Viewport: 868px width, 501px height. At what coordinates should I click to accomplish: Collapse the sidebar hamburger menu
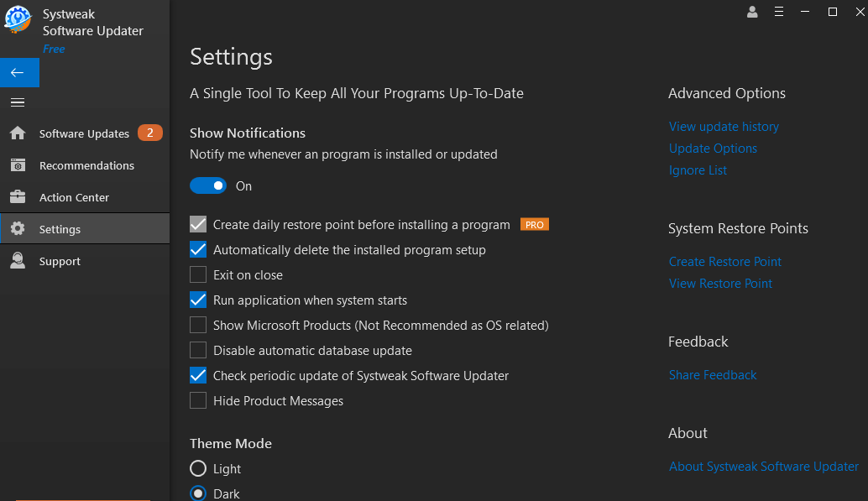[18, 102]
